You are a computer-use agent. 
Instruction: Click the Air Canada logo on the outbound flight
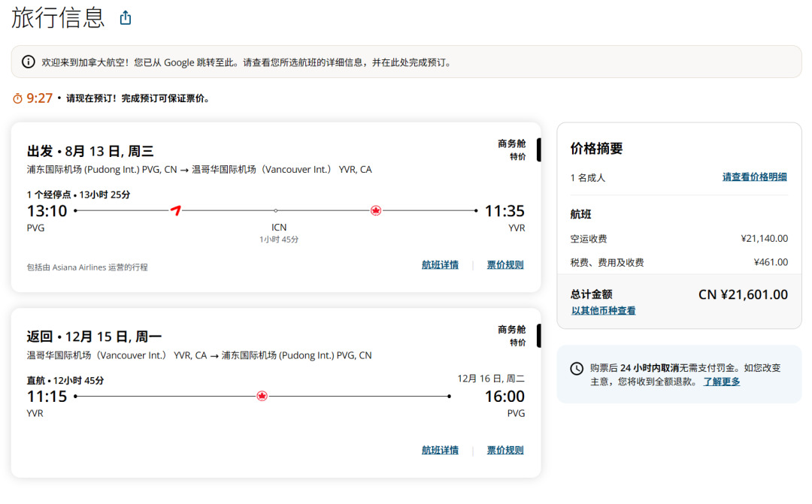coord(376,210)
